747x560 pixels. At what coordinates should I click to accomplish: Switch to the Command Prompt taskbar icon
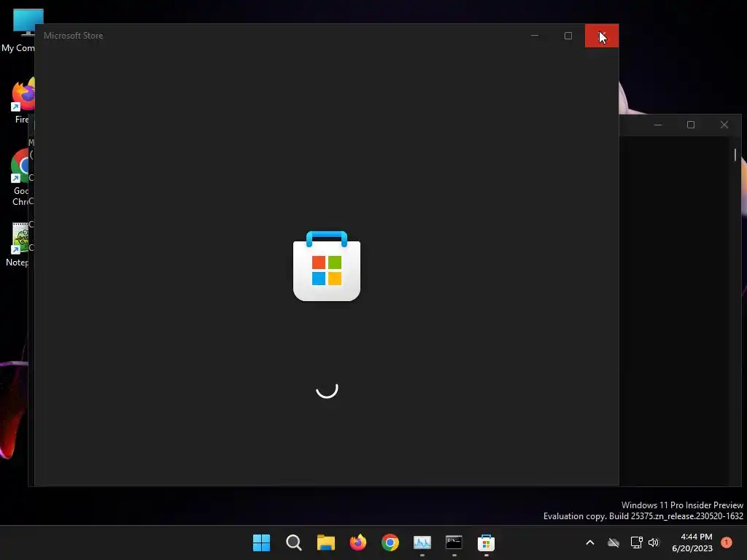pyautogui.click(x=454, y=542)
